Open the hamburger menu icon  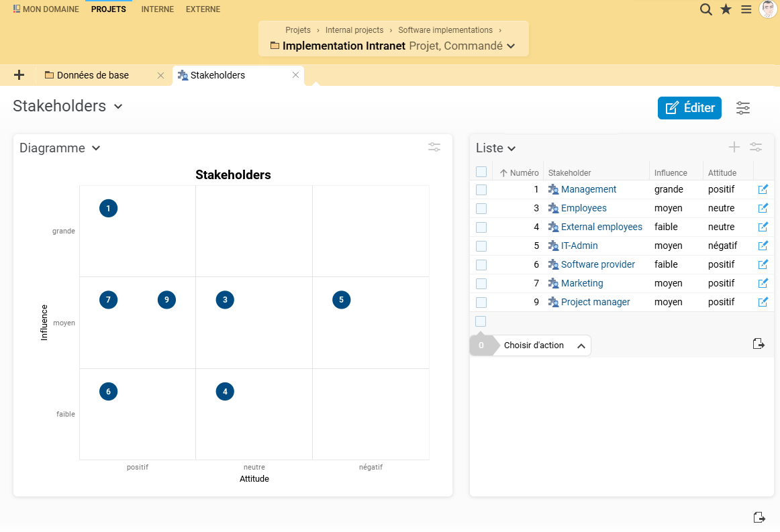click(746, 9)
